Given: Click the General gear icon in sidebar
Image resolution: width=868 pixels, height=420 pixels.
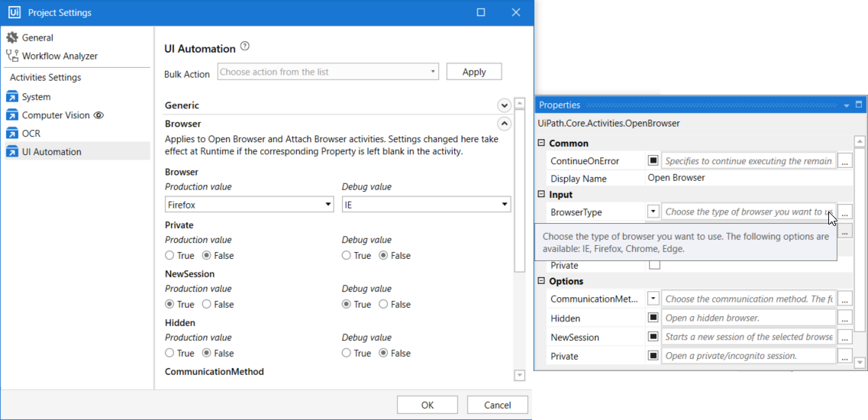Looking at the screenshot, I should (x=11, y=37).
